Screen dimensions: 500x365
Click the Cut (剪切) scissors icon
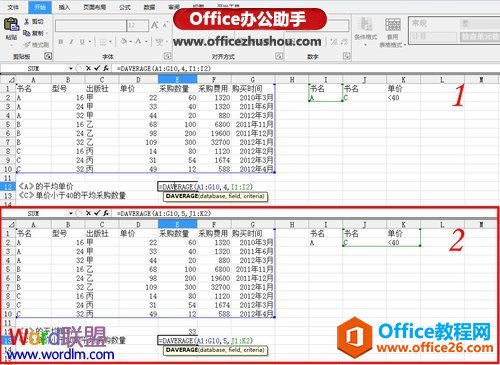point(27,22)
